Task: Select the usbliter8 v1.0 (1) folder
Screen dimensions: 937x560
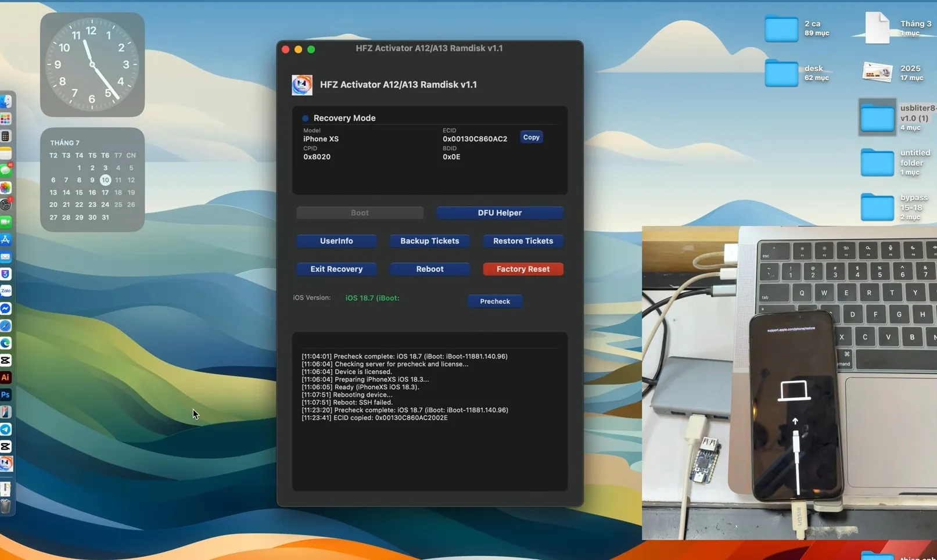Action: 877,117
